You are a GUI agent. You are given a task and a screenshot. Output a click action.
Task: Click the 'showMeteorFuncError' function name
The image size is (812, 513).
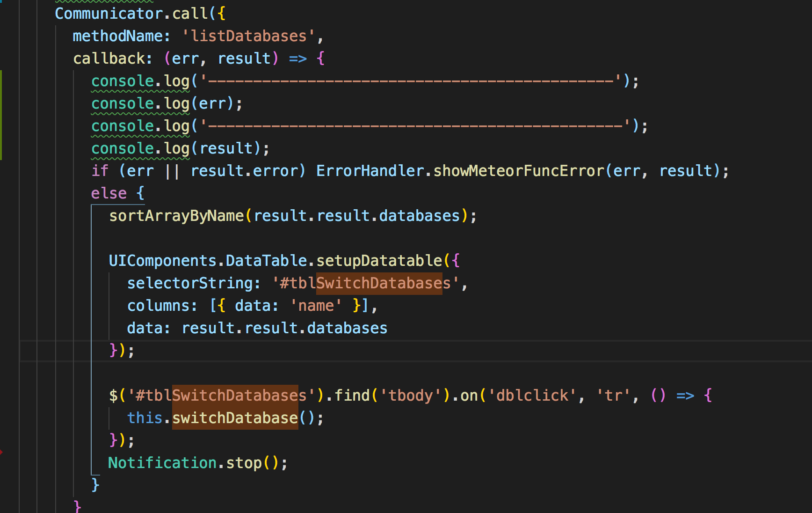[x=518, y=170]
